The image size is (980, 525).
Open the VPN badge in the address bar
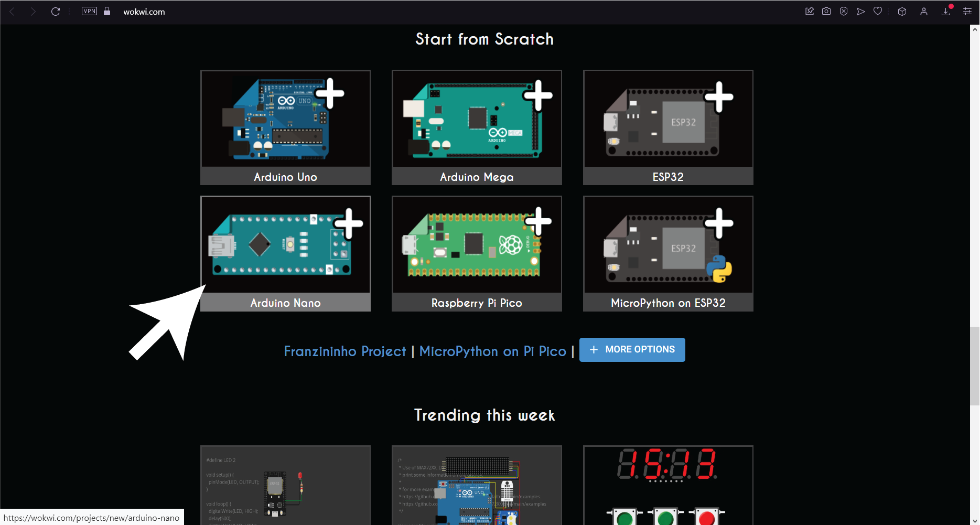tap(90, 11)
